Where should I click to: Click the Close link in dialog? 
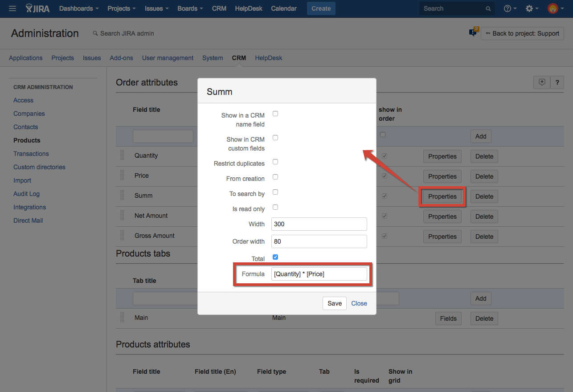point(359,303)
